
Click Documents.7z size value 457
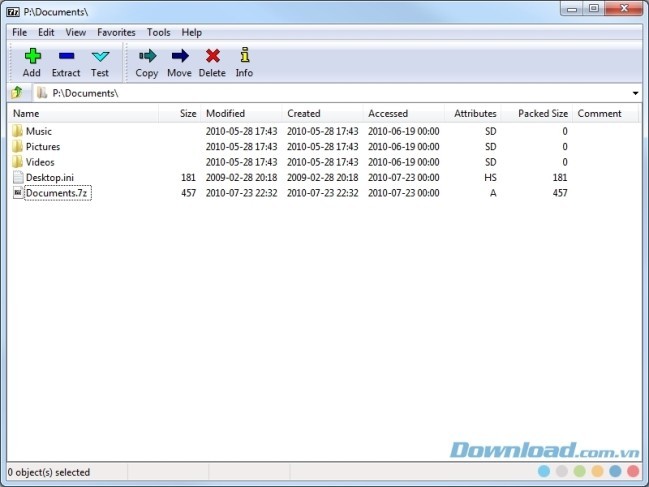[x=188, y=193]
